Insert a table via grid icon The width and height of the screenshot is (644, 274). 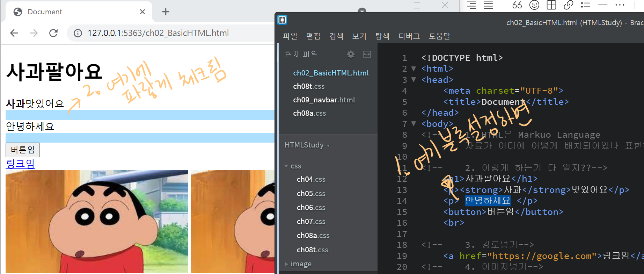551,5
